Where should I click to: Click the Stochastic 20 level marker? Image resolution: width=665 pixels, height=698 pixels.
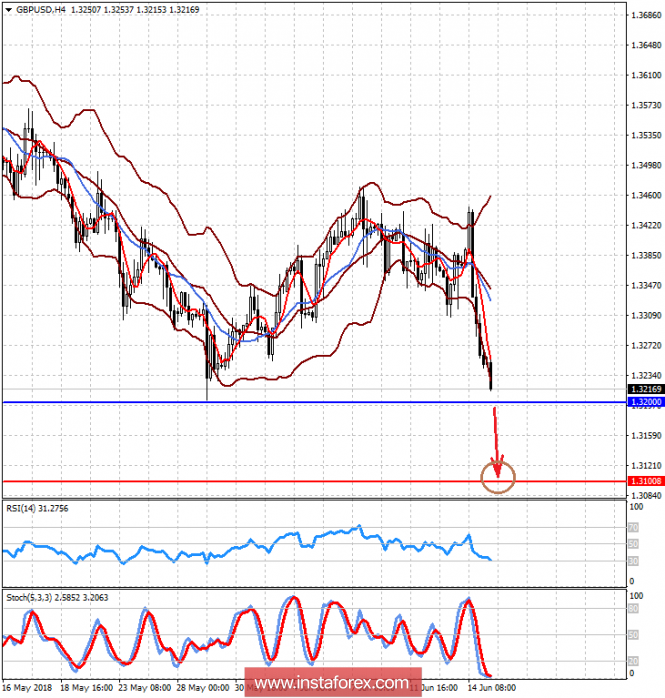click(x=633, y=661)
